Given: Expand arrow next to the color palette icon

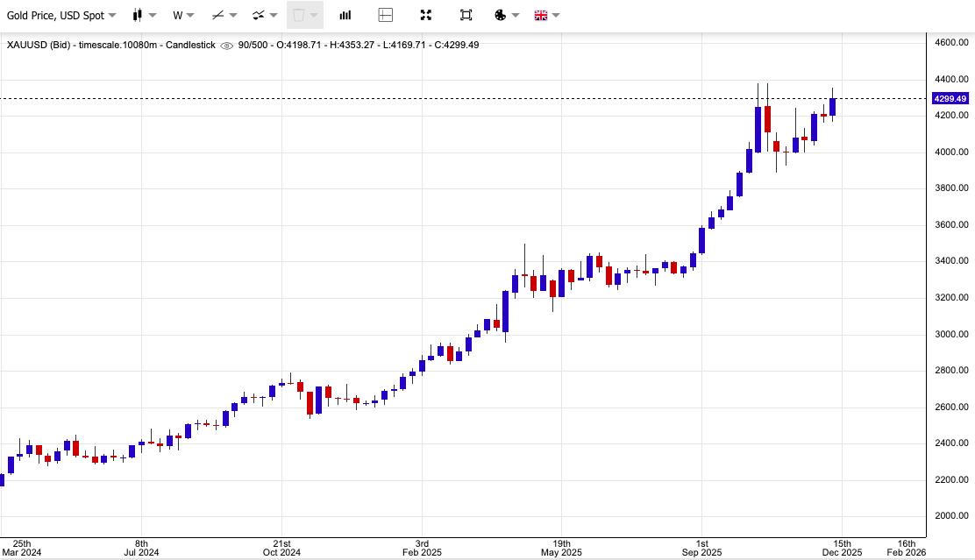Looking at the screenshot, I should pos(516,15).
